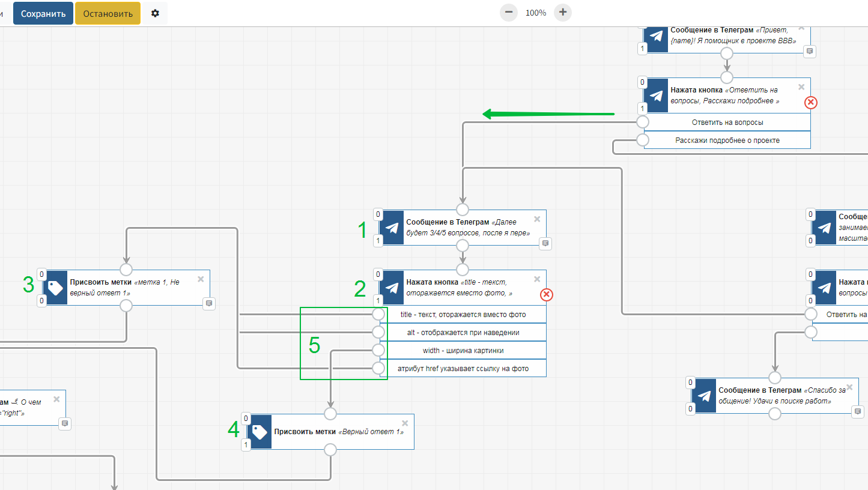The image size is (868, 490).
Task: Click red error icon on 'Ответить на вопросы, Расскажи подробнее' block
Action: [810, 103]
